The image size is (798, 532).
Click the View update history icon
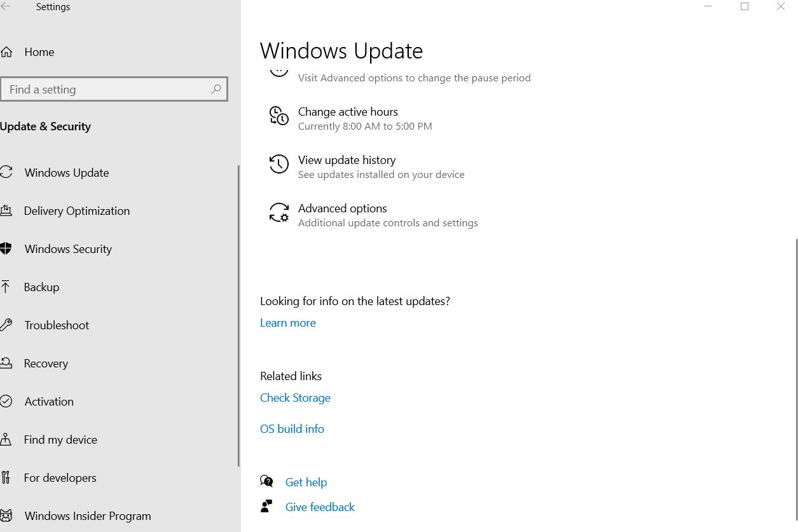click(279, 164)
